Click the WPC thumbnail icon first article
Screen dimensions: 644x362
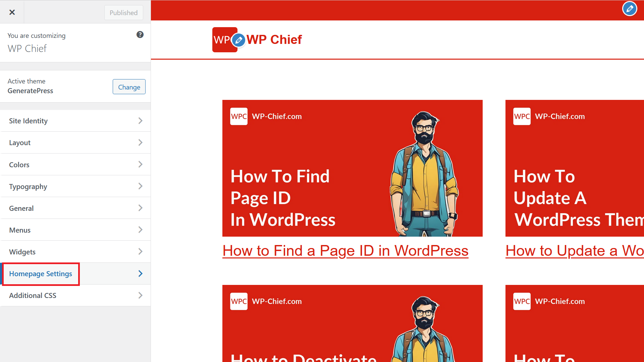[239, 117]
